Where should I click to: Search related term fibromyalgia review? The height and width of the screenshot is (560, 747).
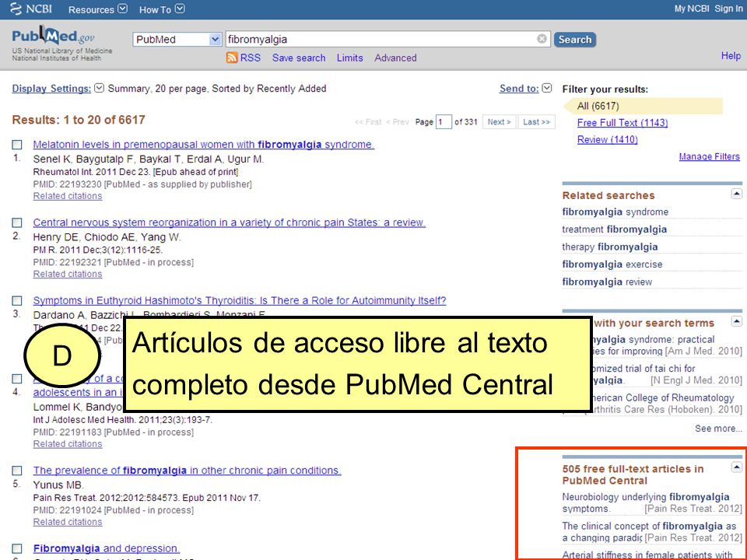(x=607, y=282)
